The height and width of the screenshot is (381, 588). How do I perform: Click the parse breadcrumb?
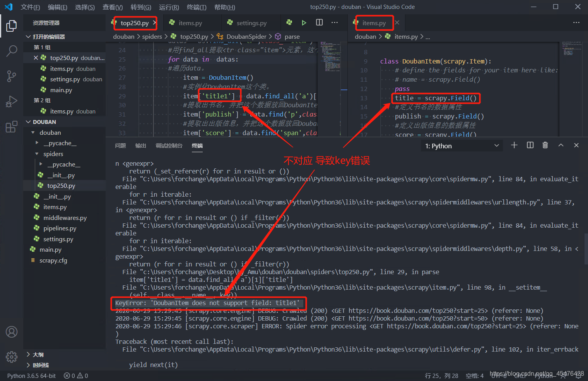pyautogui.click(x=292, y=36)
